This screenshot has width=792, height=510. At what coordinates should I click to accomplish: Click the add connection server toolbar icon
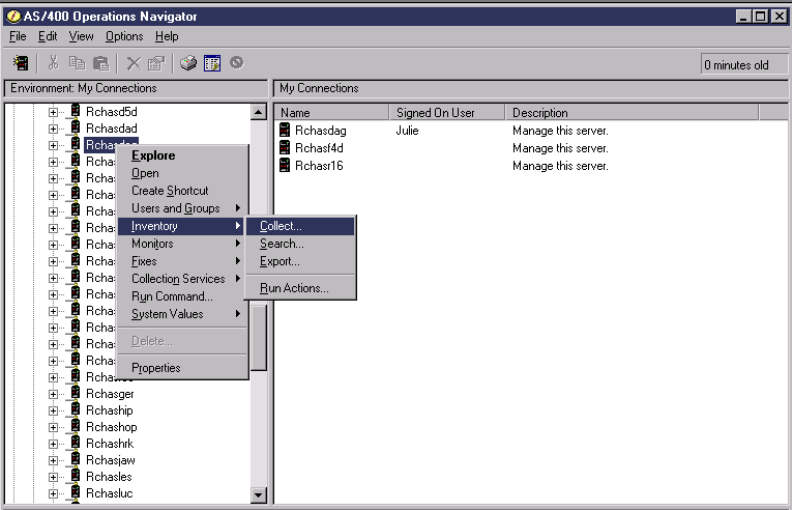click(21, 63)
